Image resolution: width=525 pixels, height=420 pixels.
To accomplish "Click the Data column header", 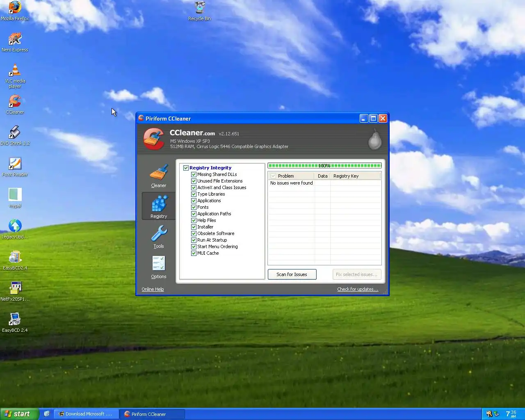I will pos(322,176).
